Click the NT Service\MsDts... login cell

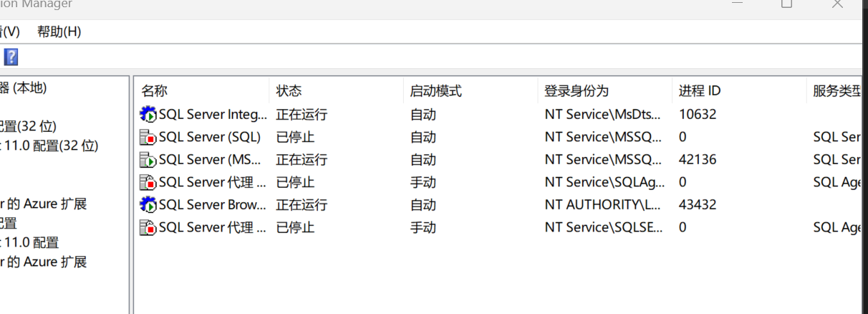click(603, 114)
